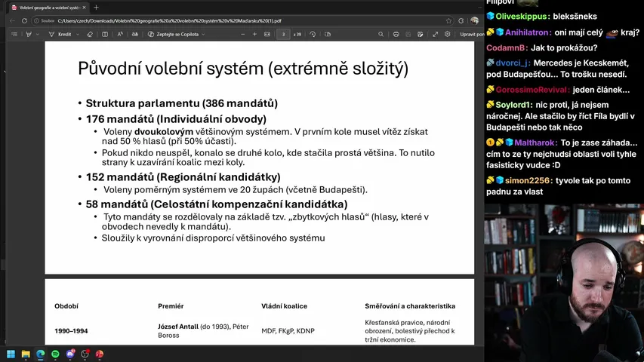
Task: Open Discord from the taskbar
Action: (70, 354)
